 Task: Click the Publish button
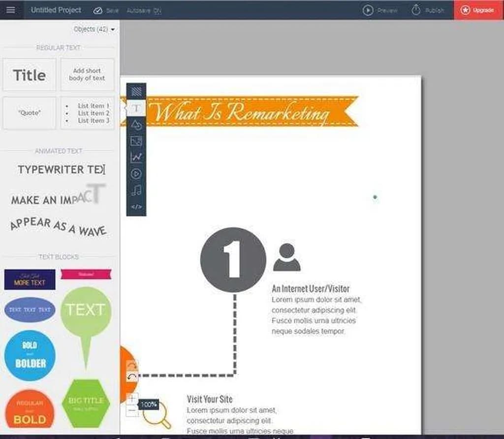[x=427, y=10]
